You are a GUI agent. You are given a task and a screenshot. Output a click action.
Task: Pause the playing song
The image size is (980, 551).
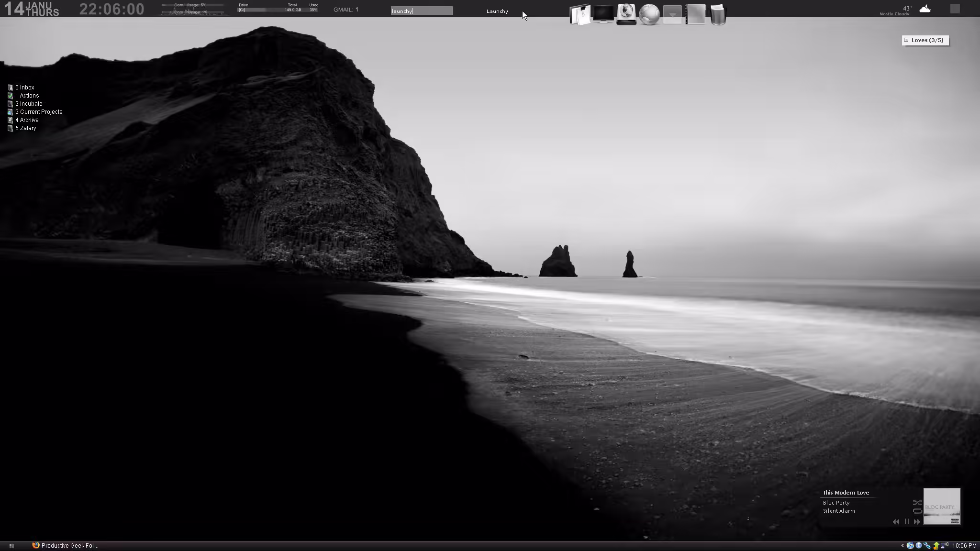point(907,522)
